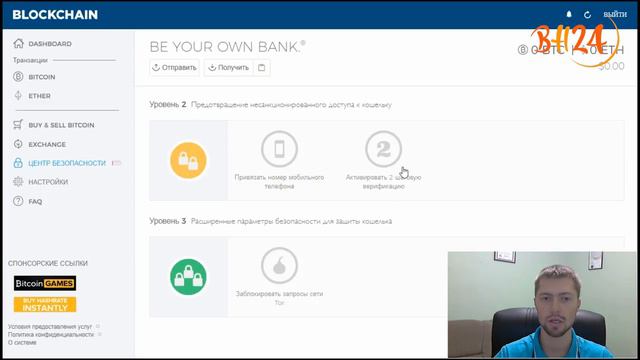This screenshot has height=360, width=640.
Task: Click the Be Your Own Bank heading
Action: click(227, 47)
